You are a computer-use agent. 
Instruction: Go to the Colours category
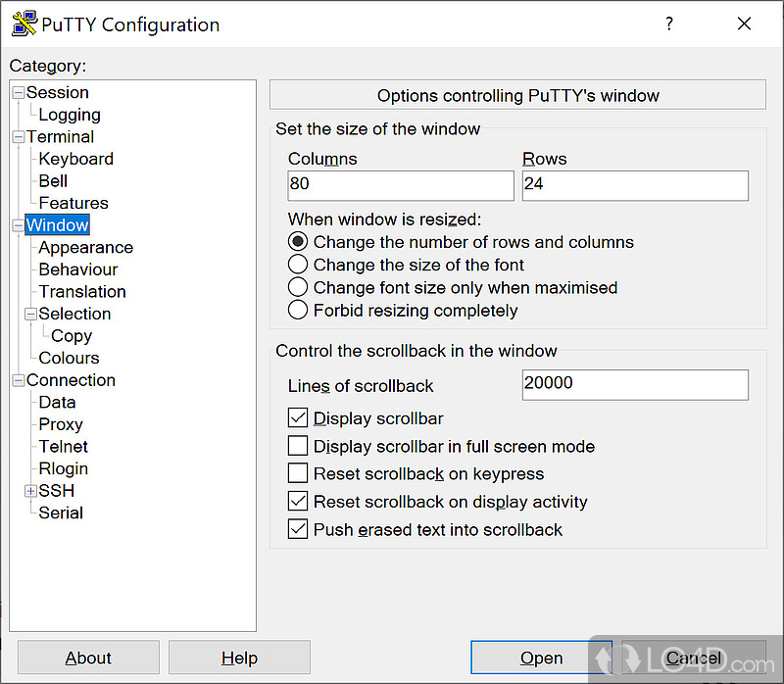pos(69,358)
